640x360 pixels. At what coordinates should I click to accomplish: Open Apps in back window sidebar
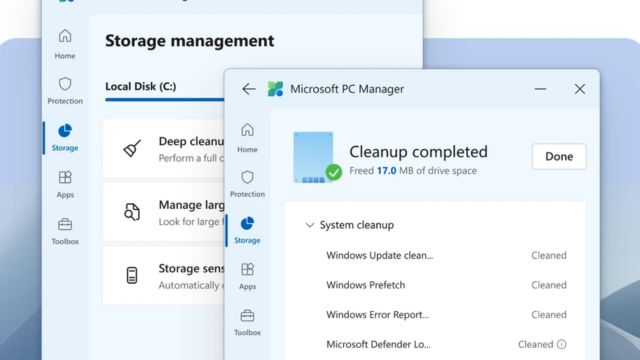(65, 184)
